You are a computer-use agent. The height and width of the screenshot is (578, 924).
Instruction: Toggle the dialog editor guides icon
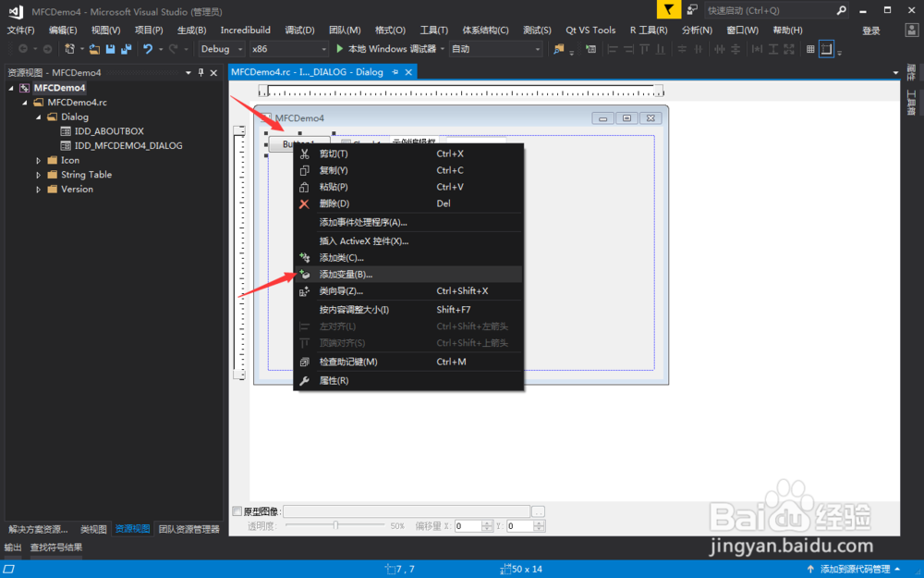tap(826, 49)
